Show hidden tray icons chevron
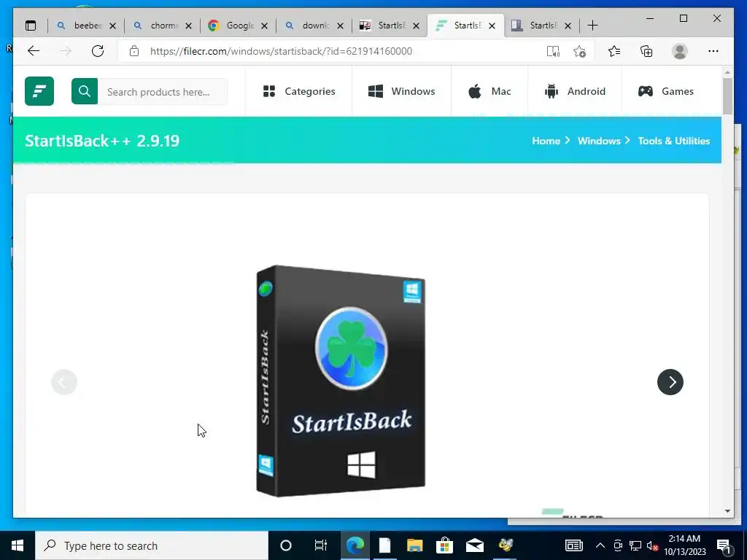 [600, 545]
